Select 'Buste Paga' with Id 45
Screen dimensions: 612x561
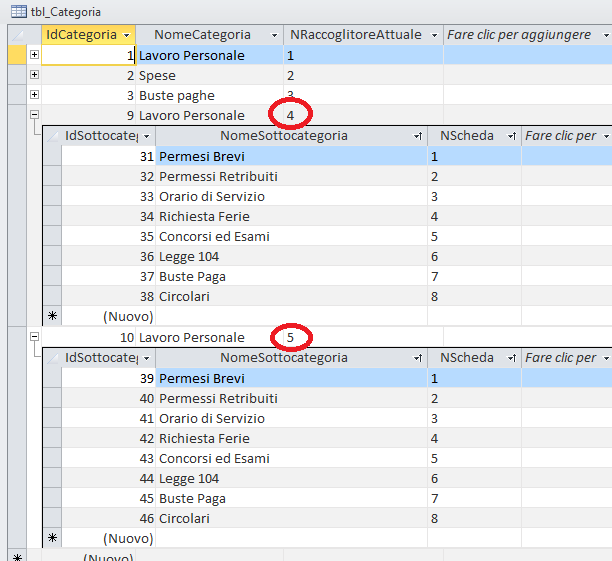click(x=292, y=498)
